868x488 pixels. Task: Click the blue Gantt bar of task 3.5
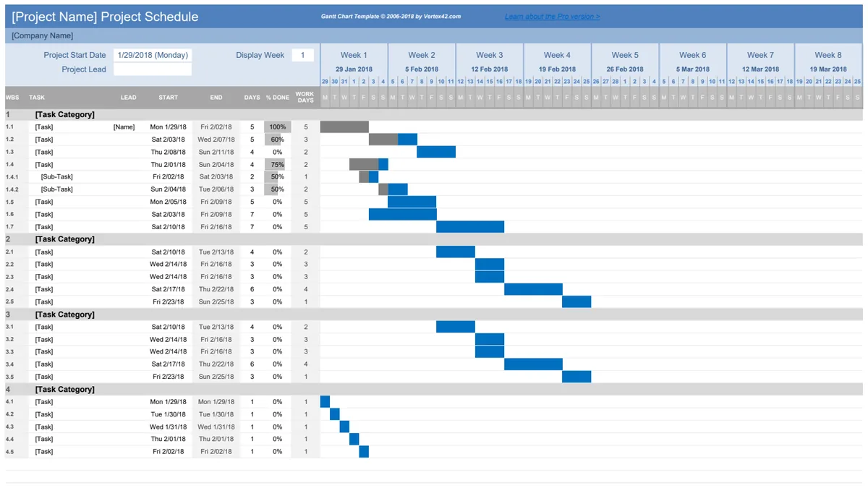click(576, 377)
